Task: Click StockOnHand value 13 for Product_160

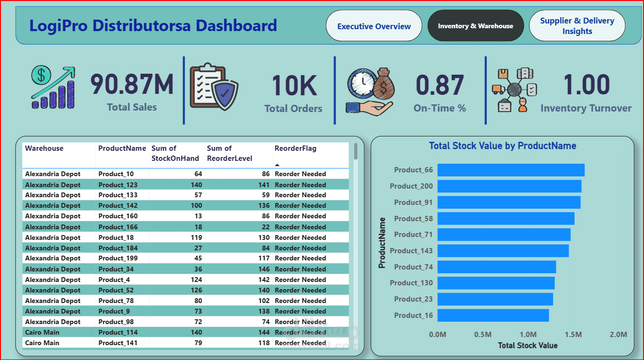Action: click(x=198, y=216)
